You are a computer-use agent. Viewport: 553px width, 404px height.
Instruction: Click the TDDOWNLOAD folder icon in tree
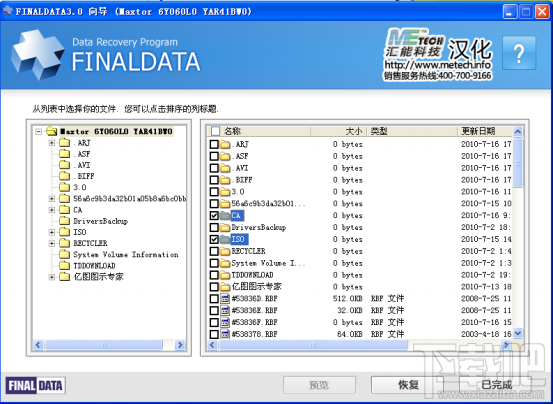click(x=65, y=265)
